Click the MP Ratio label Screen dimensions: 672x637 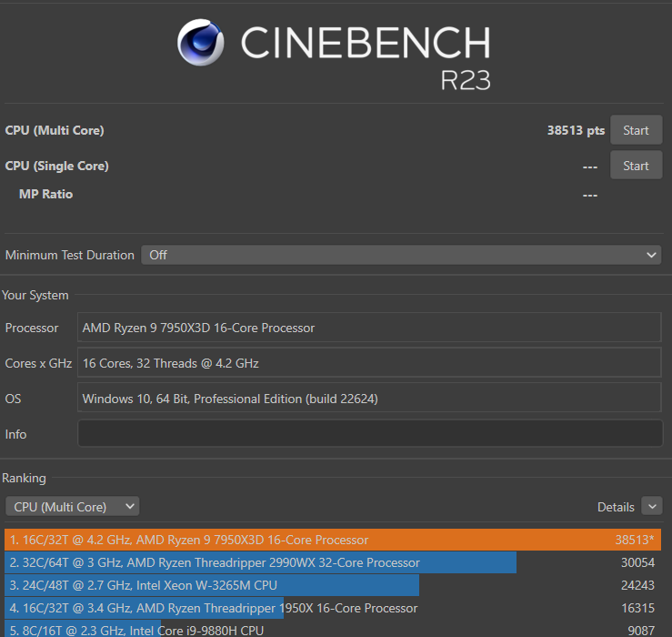[x=45, y=194]
